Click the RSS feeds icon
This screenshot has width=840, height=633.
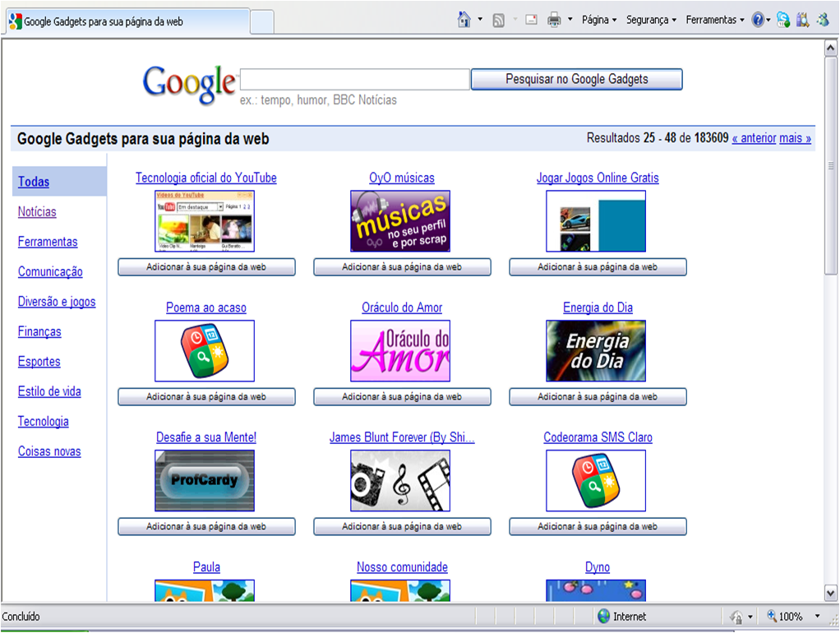point(498,21)
